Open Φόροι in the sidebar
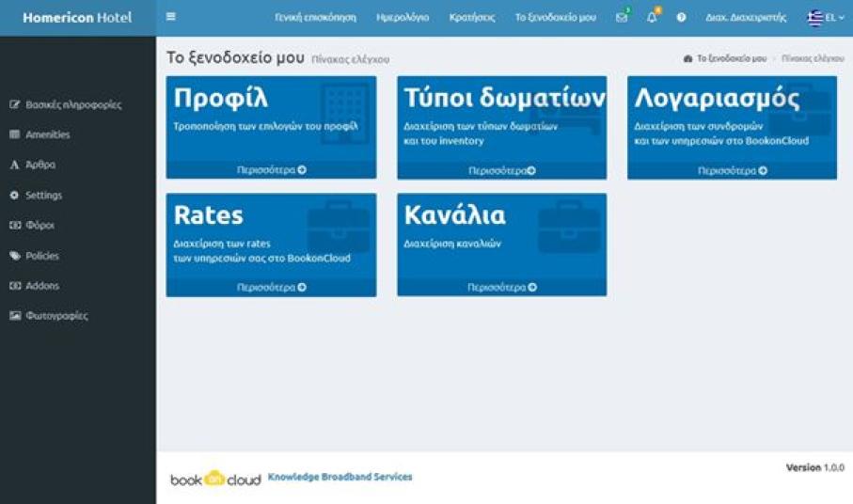The width and height of the screenshot is (853, 504). 39,226
